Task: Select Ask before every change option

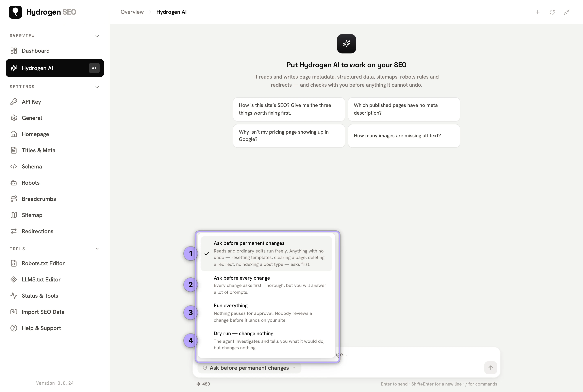Action: 266,285
